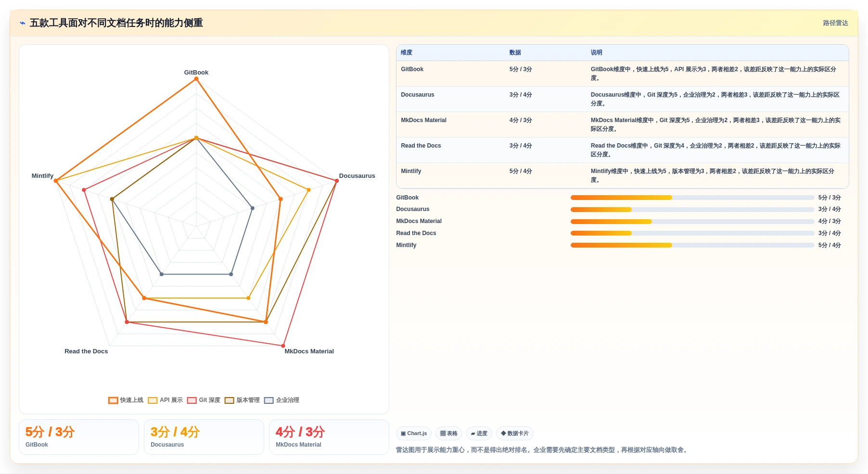
Task: Click the 维度 column header
Action: [407, 52]
